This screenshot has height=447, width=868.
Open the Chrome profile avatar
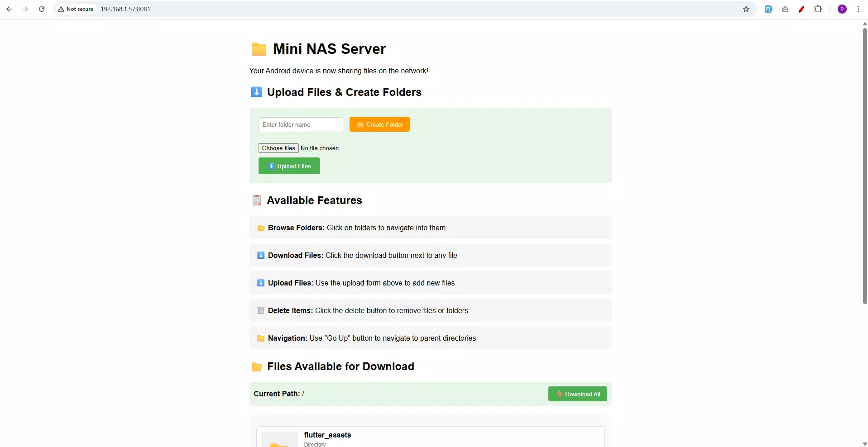pyautogui.click(x=842, y=9)
